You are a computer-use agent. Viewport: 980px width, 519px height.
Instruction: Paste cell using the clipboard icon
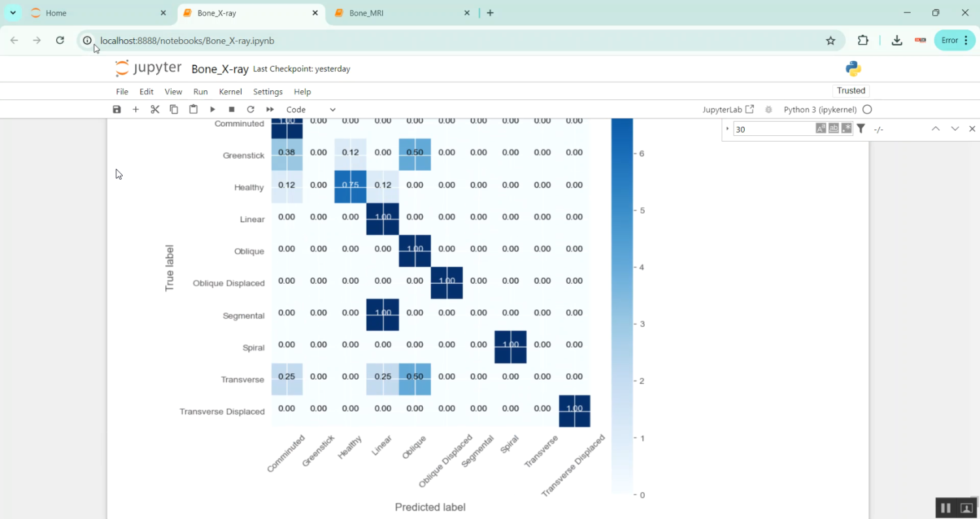pos(193,110)
